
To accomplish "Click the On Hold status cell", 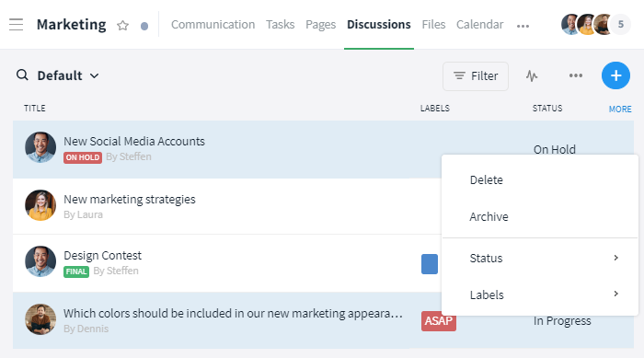I will coord(555,149).
